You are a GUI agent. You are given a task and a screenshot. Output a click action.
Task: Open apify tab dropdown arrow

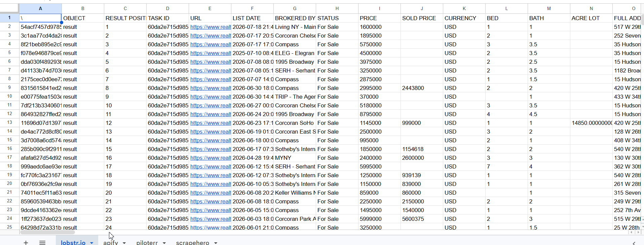pyautogui.click(x=124, y=243)
